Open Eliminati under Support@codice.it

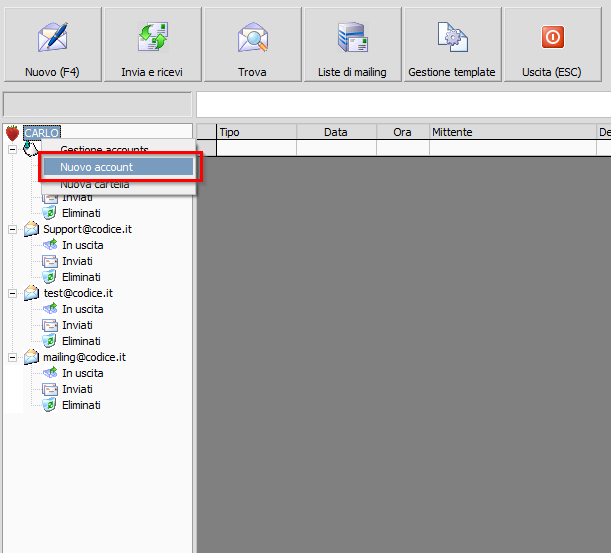pyautogui.click(x=81, y=277)
